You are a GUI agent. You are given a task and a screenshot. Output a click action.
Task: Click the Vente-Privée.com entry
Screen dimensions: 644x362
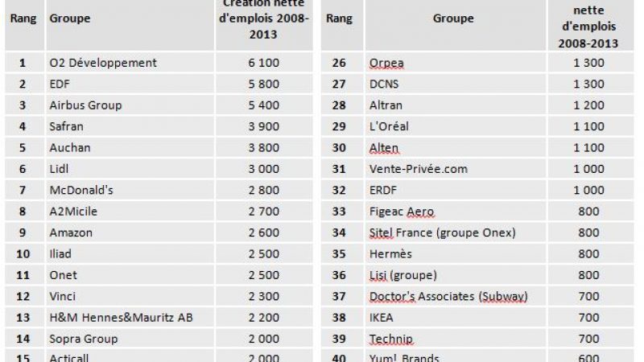pyautogui.click(x=418, y=169)
